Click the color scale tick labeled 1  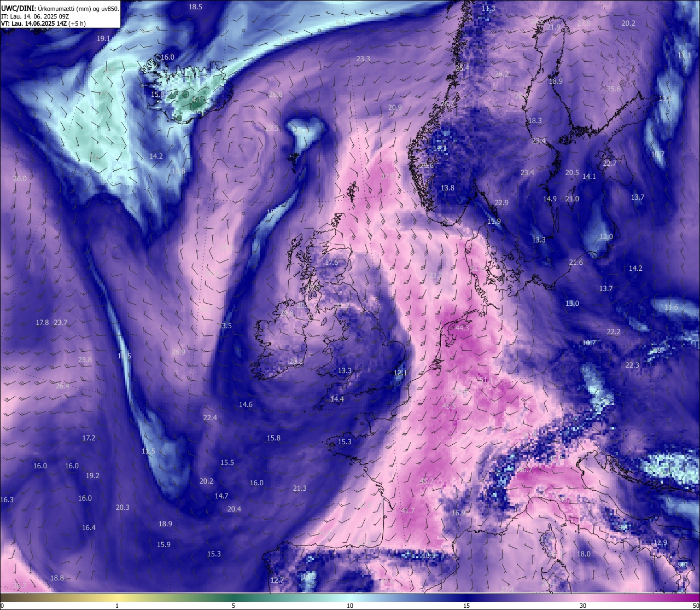pyautogui.click(x=117, y=606)
